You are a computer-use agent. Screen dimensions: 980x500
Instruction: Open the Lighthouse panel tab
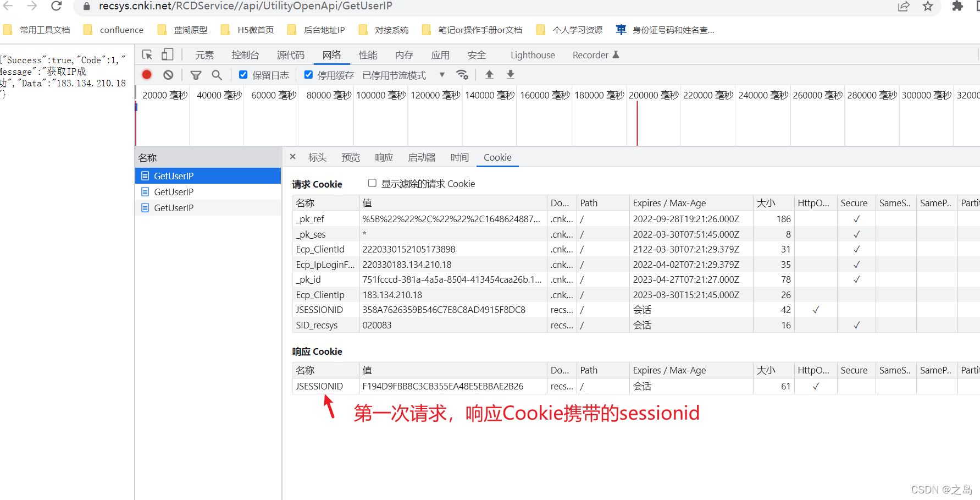[533, 55]
